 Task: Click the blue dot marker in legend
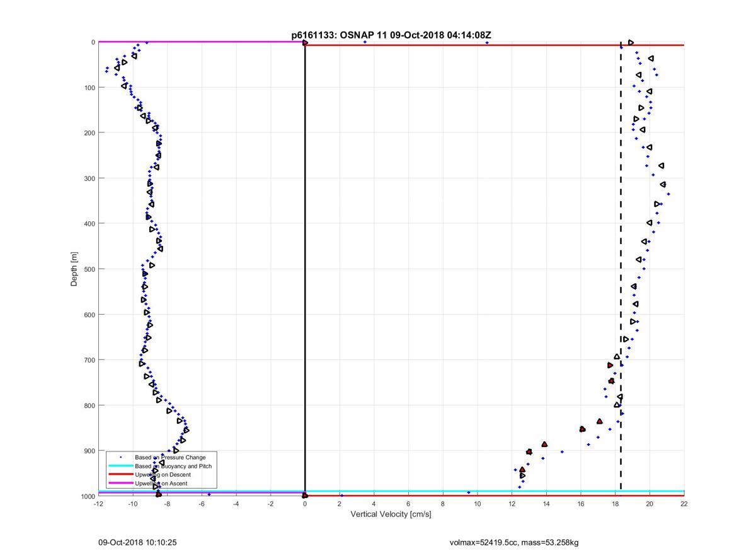(120, 457)
